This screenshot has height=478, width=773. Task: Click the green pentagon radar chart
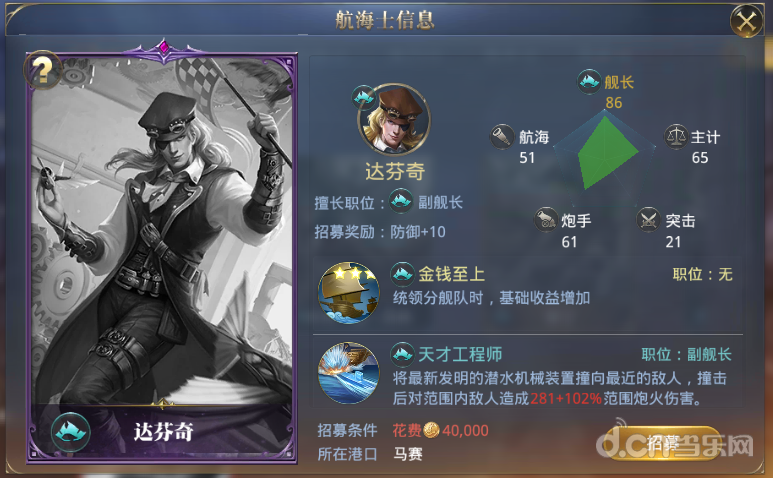point(606,152)
